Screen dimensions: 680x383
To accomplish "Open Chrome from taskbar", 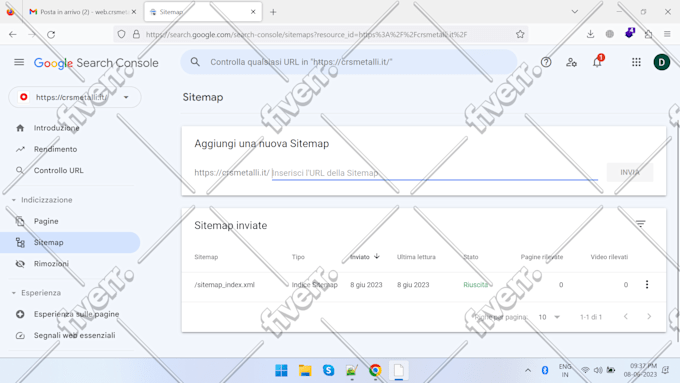I will point(375,370).
